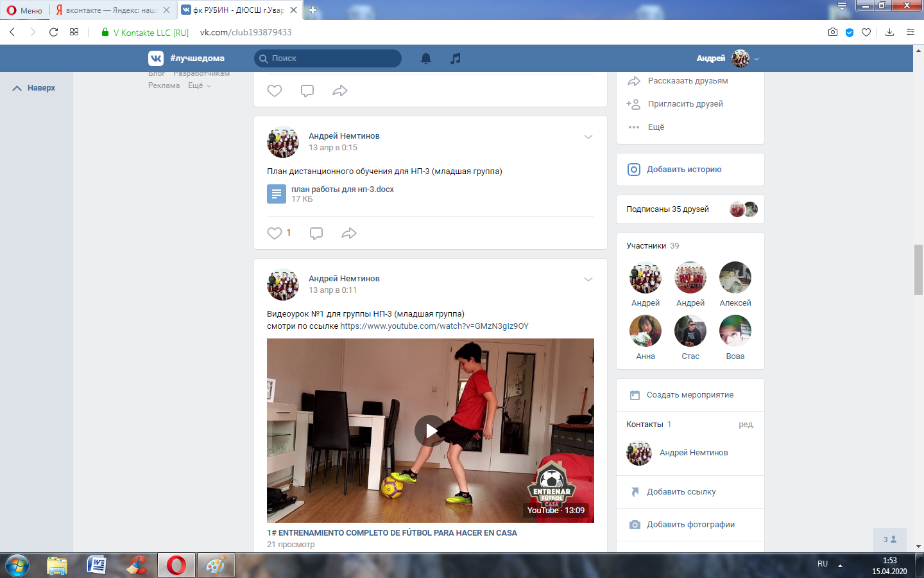
Task: Like the НП-3 plan post
Action: click(275, 233)
